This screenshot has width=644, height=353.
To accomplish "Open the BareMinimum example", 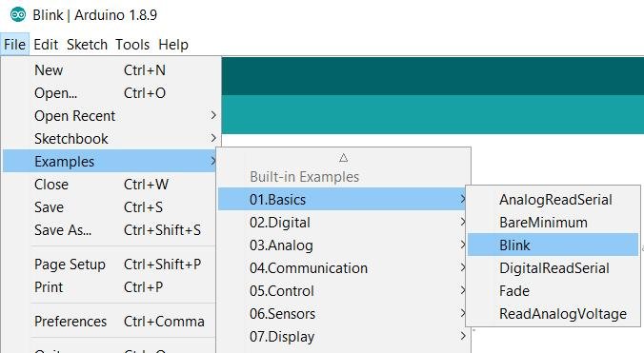I will pos(553,223).
